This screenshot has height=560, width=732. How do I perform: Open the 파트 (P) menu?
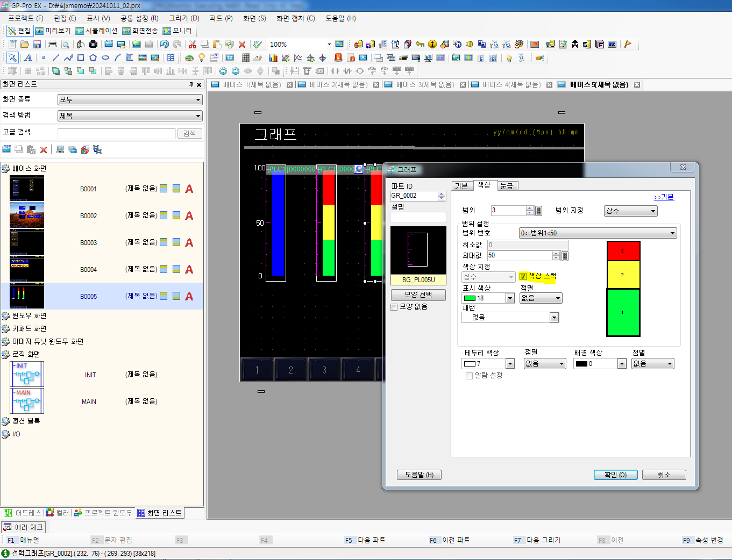coord(221,18)
